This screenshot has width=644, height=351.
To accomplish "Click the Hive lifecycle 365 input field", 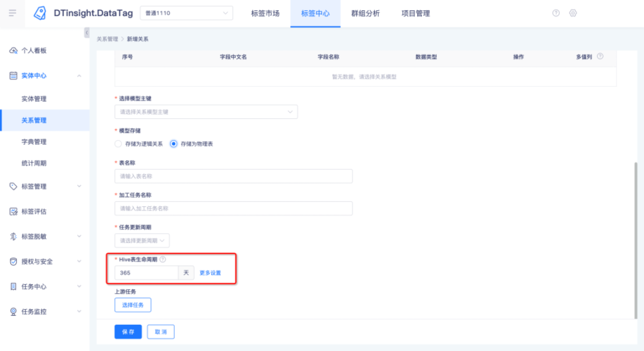I will 146,273.
